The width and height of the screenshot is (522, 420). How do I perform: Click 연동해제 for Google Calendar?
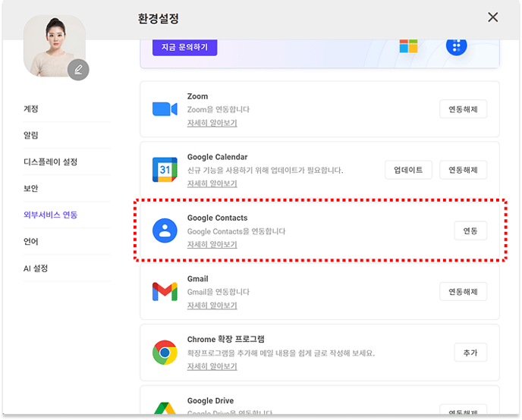coord(463,170)
